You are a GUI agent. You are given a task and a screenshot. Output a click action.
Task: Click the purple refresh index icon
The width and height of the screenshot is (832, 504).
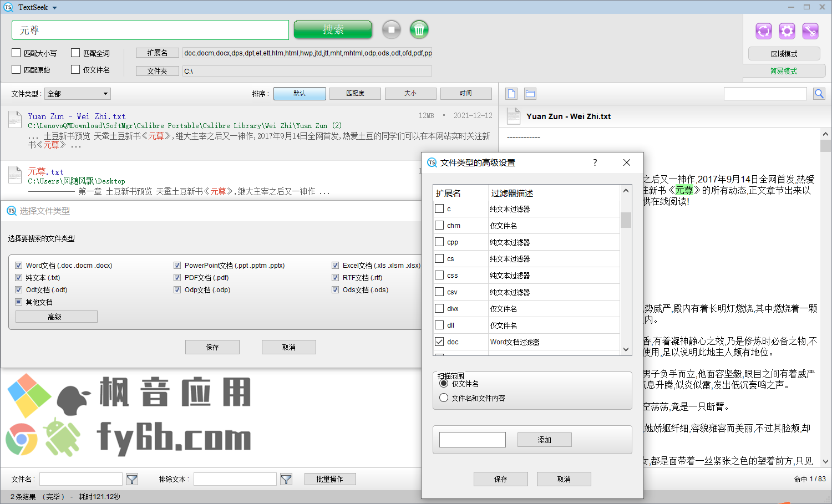(x=764, y=31)
